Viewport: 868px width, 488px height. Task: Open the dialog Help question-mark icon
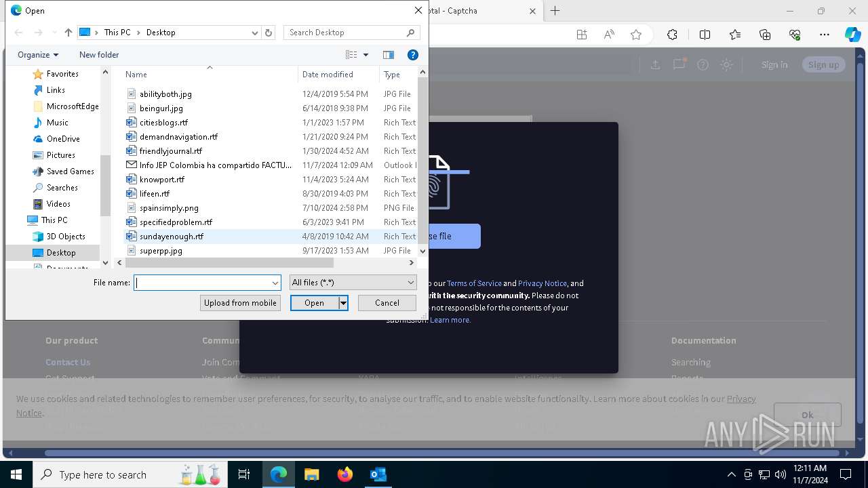click(413, 55)
